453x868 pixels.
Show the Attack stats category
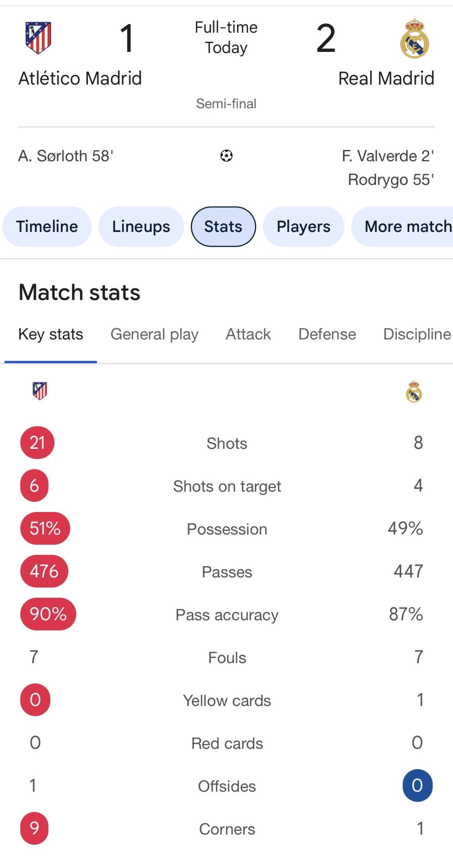tap(248, 334)
